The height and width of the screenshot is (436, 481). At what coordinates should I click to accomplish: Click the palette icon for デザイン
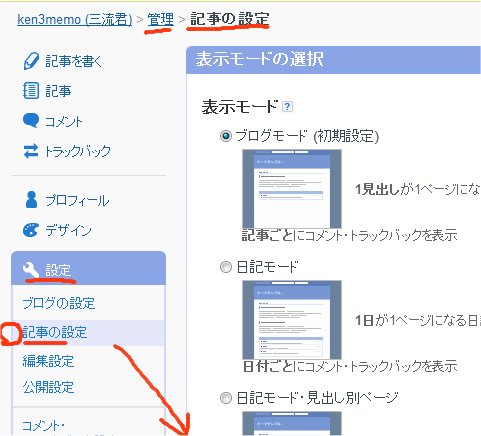point(31,230)
